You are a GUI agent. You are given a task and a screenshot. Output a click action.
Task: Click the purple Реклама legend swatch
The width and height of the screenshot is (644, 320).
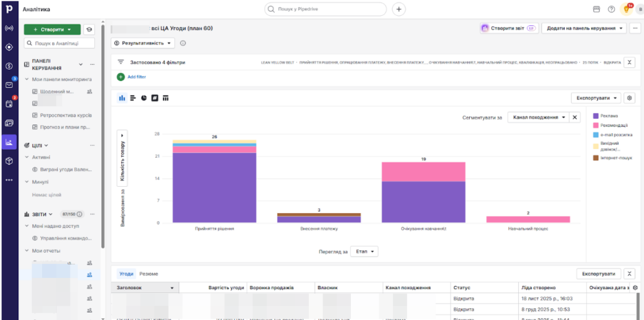596,115
